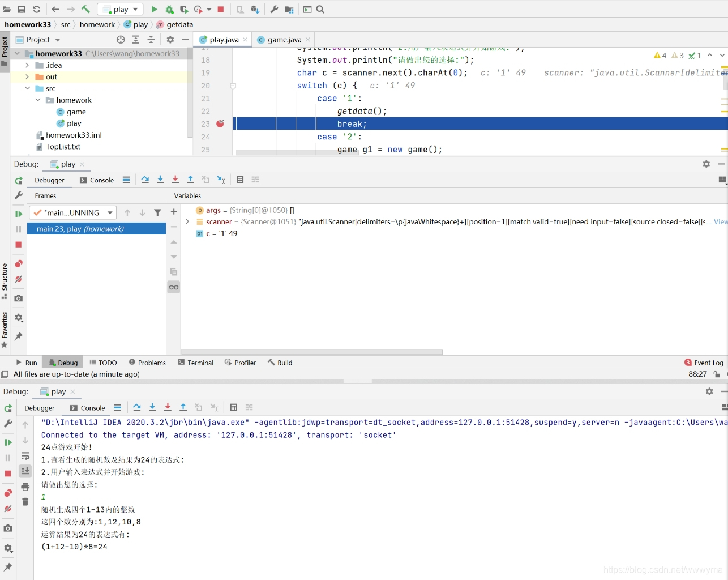Open the TODO tool window tab
Viewport: 728px width, 580px height.
click(x=103, y=362)
